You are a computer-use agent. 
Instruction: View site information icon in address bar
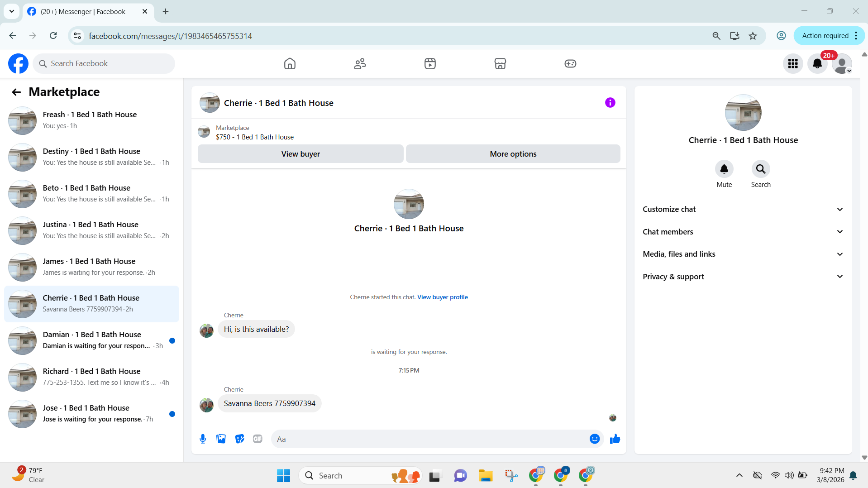pos(77,36)
